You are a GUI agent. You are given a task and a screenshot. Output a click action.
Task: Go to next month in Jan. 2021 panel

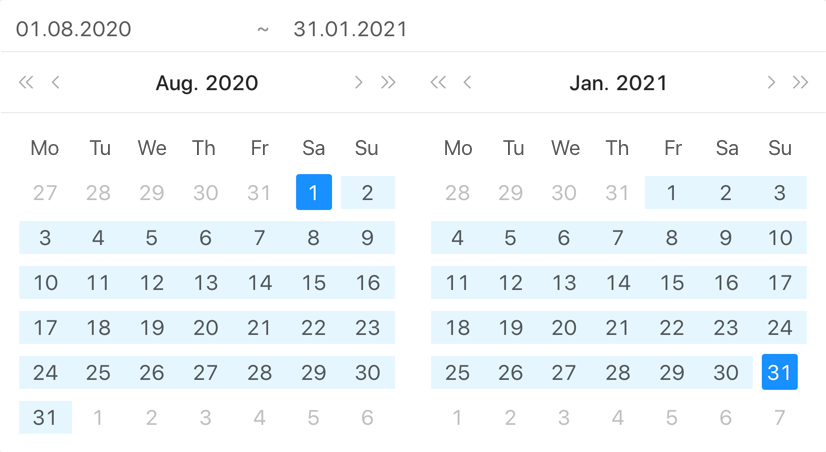point(771,82)
